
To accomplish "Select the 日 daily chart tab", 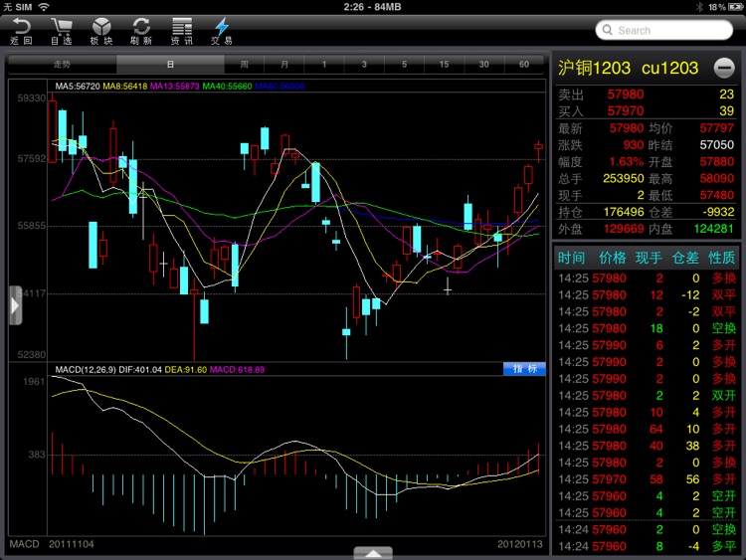I will point(170,65).
